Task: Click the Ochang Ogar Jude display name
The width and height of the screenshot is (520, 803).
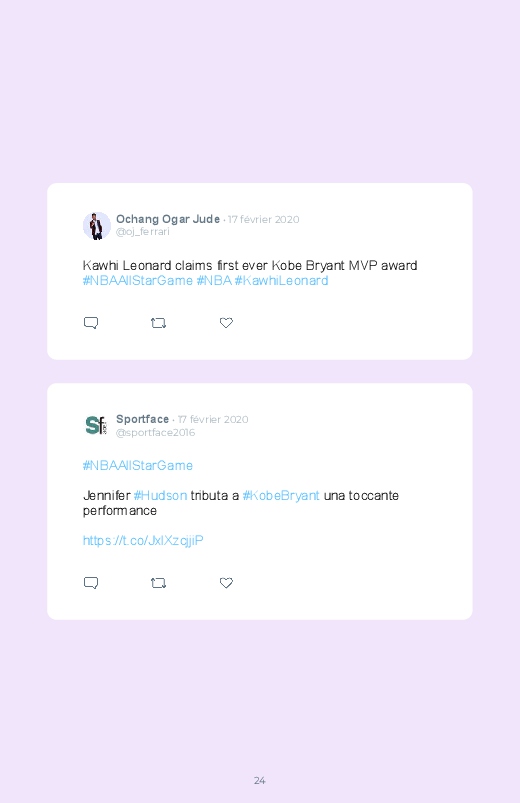Action: click(168, 219)
